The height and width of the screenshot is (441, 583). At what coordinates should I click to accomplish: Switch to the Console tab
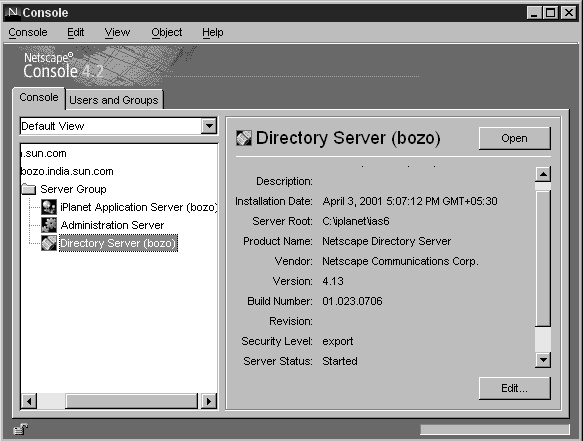point(39,97)
